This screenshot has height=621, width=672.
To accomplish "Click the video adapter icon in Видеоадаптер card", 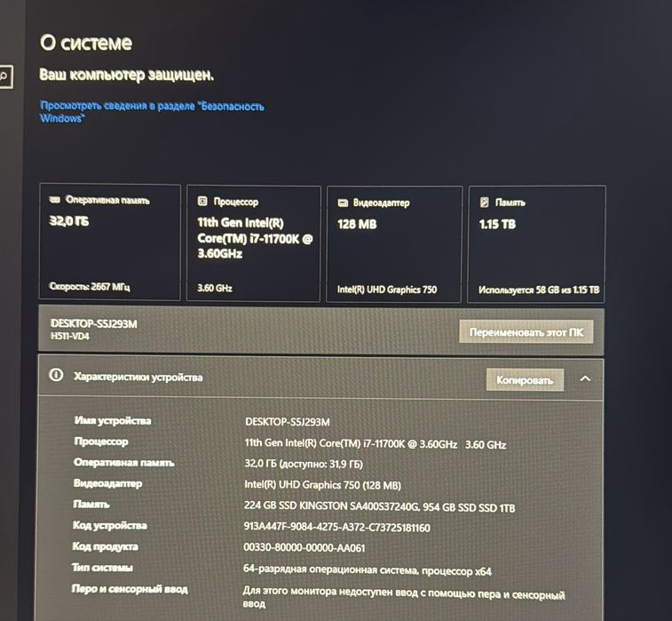I will pyautogui.click(x=343, y=203).
